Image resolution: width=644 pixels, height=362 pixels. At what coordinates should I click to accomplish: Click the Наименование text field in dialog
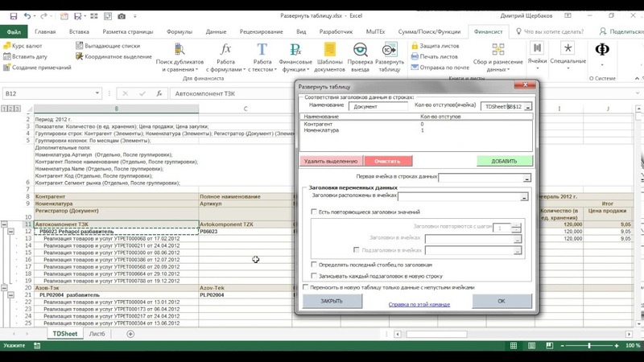coord(378,106)
